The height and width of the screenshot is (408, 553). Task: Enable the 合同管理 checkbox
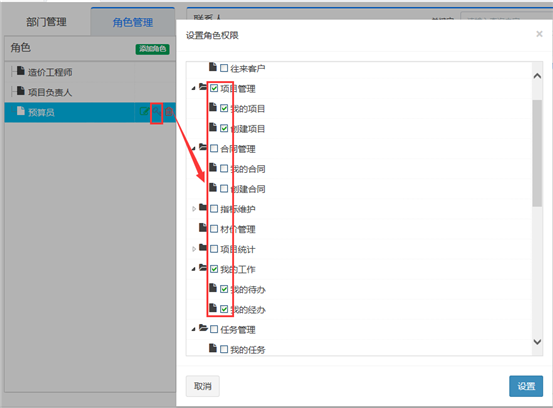(x=214, y=148)
